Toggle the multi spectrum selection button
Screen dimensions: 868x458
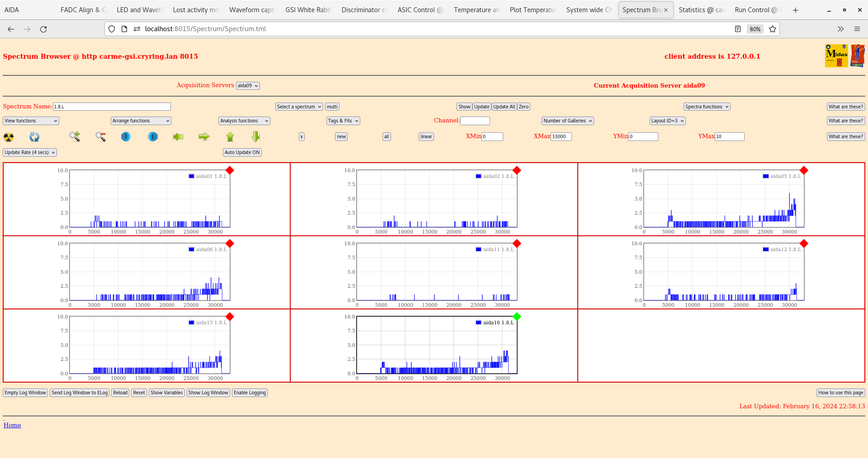[x=332, y=107]
